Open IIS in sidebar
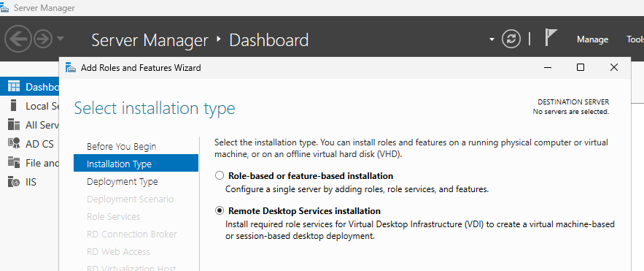644x271 pixels. coord(30,182)
